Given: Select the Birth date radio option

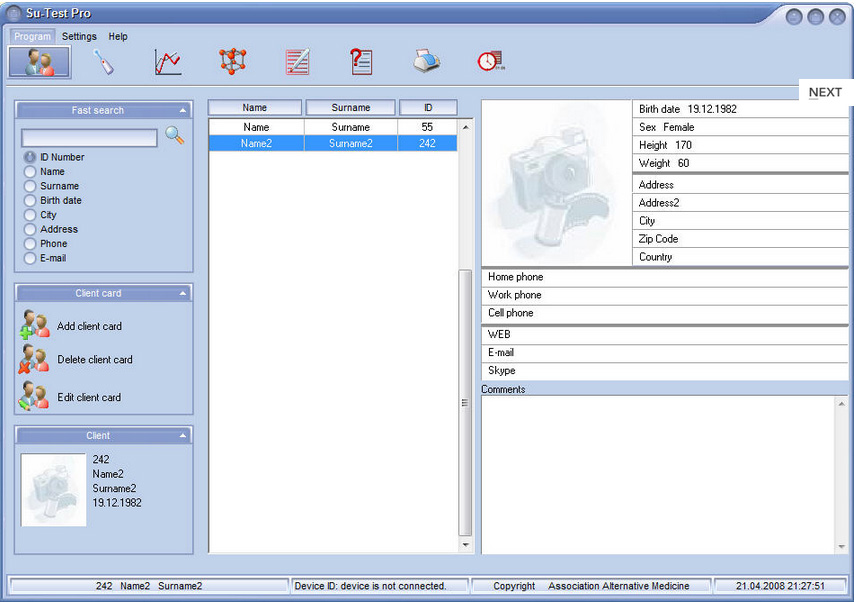Looking at the screenshot, I should point(30,201).
